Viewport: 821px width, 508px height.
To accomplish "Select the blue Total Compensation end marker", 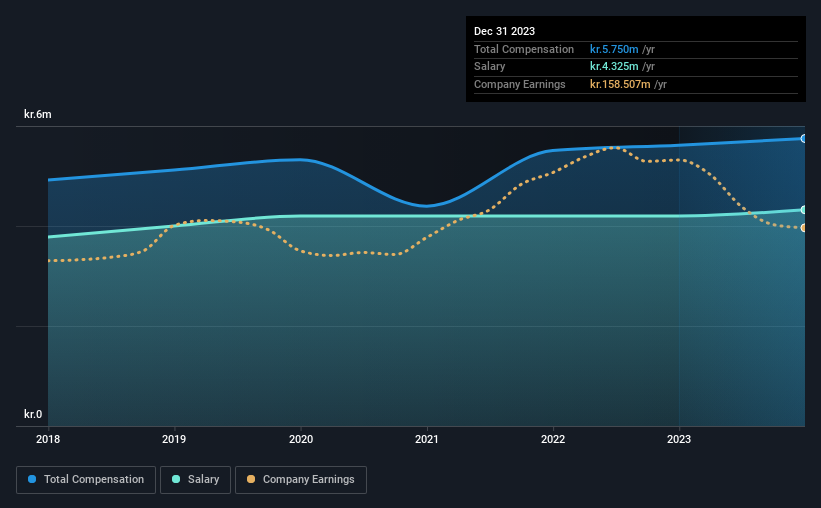I will [803, 139].
